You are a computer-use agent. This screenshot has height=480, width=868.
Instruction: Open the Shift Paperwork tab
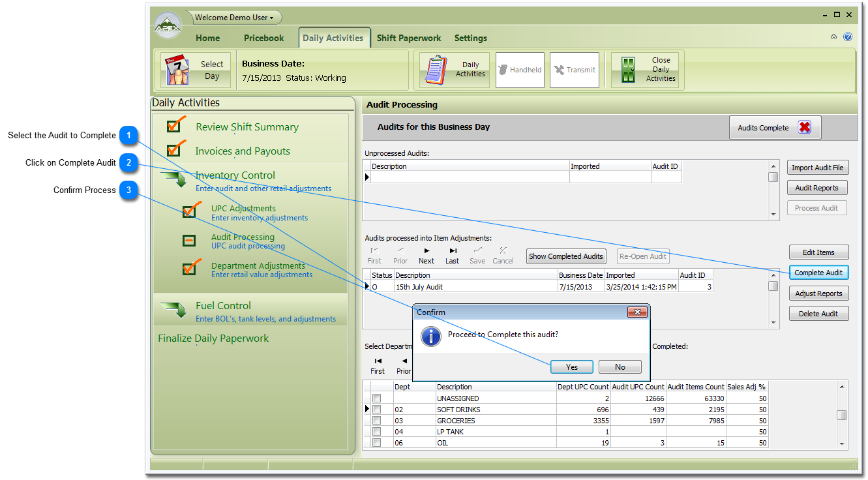(x=409, y=38)
